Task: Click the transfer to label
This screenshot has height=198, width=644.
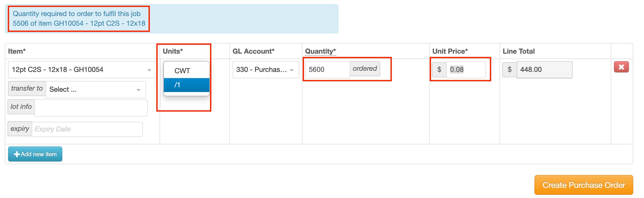Action: [27, 89]
